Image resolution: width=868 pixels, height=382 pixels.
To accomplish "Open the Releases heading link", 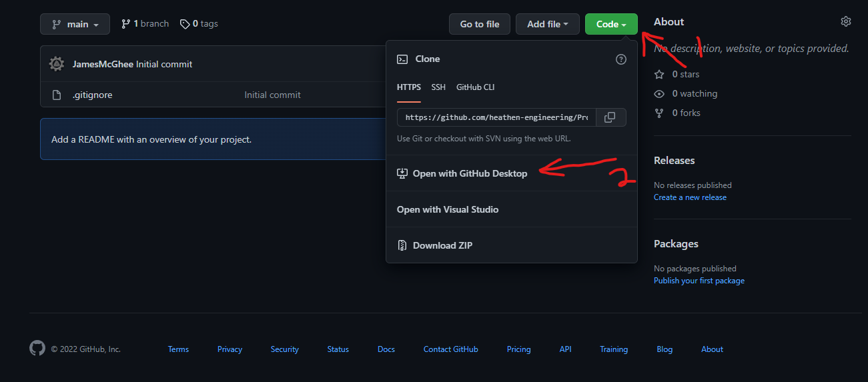I will [675, 160].
